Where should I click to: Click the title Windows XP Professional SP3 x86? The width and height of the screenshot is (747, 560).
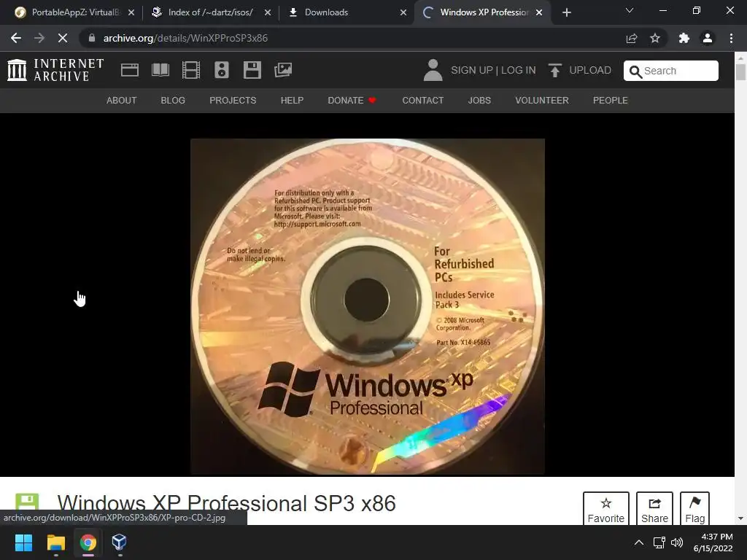226,503
